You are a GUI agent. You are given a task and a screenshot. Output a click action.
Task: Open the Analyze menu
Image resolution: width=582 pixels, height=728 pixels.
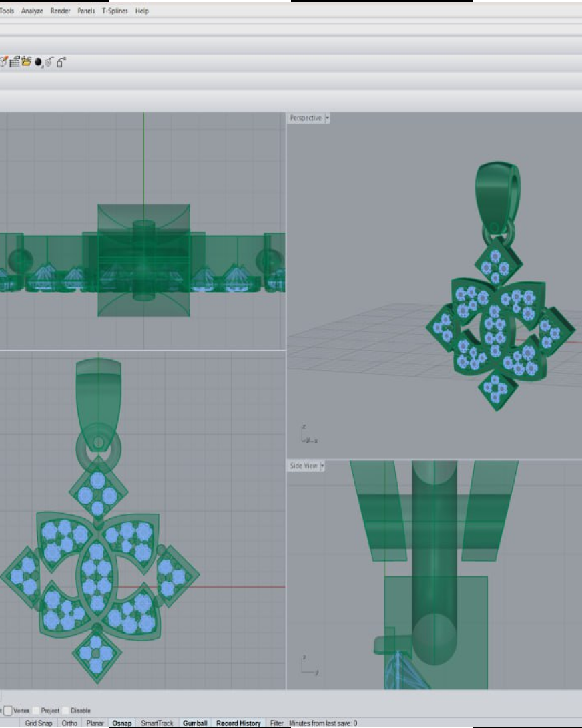[x=32, y=11]
